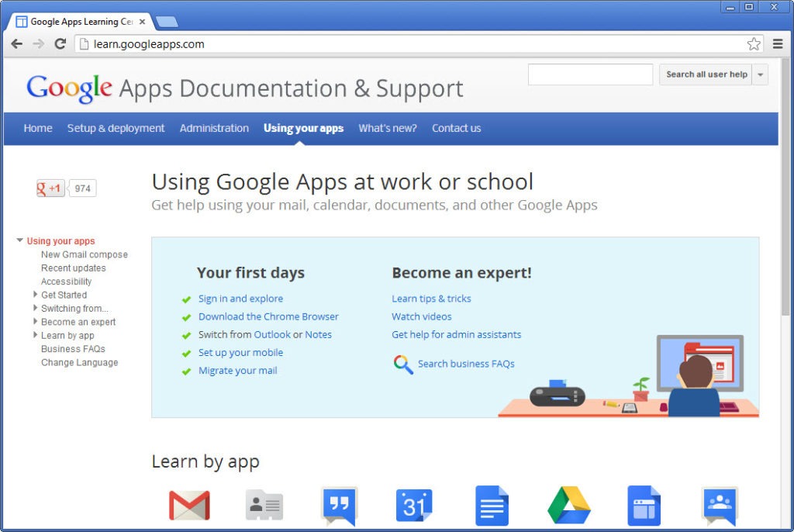The height and width of the screenshot is (532, 794).
Task: Bookmark this page with the star icon
Action: [x=754, y=44]
